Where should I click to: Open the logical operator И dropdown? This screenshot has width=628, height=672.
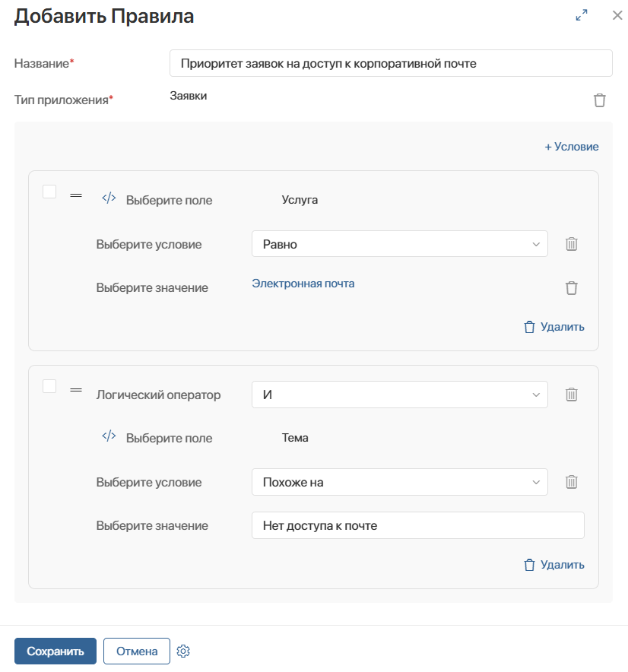click(x=399, y=395)
